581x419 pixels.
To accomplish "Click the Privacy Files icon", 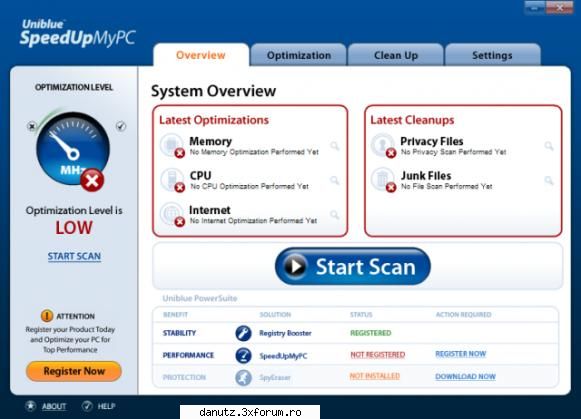I will [x=384, y=146].
